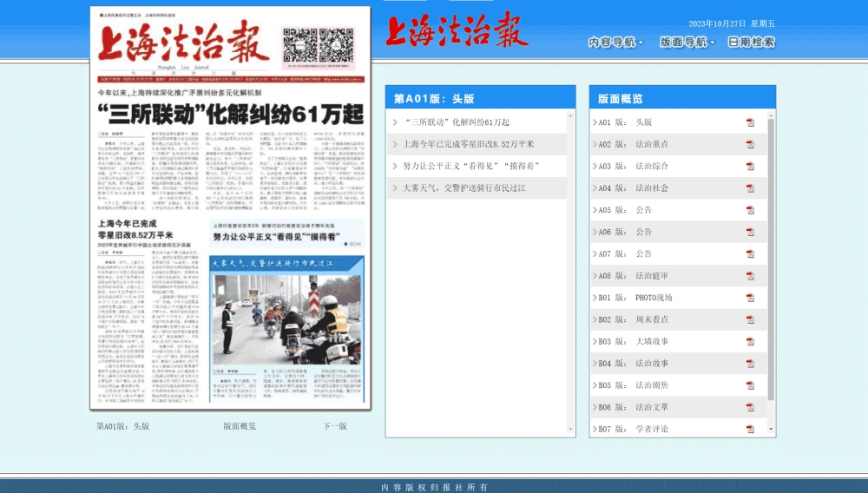Click 版面概览 link under newspaper preview
Viewport: 868px width, 493px height.
coord(240,426)
